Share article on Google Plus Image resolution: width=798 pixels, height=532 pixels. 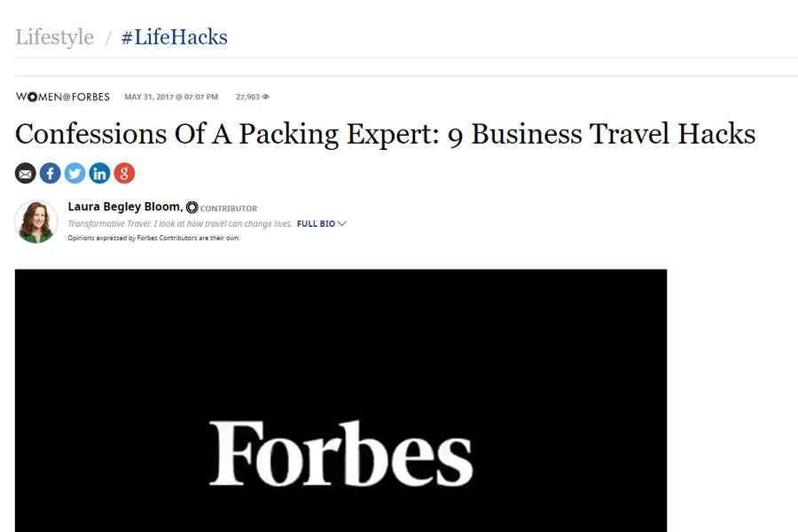pos(125,174)
